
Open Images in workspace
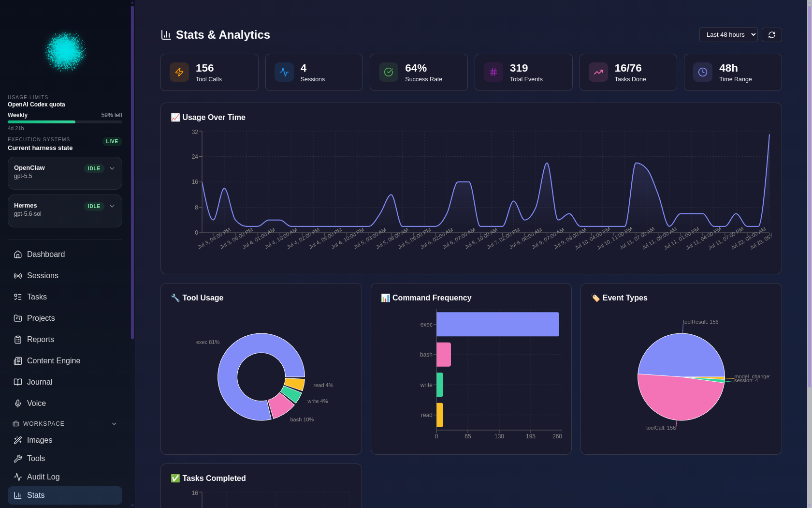click(65, 440)
